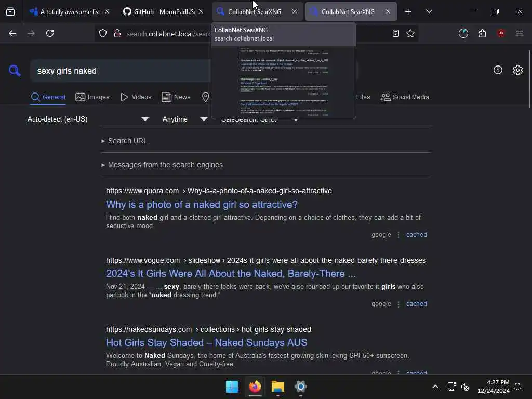Click the SearXNG magnifier logo
This screenshot has width=532, height=399.
pyautogui.click(x=15, y=71)
